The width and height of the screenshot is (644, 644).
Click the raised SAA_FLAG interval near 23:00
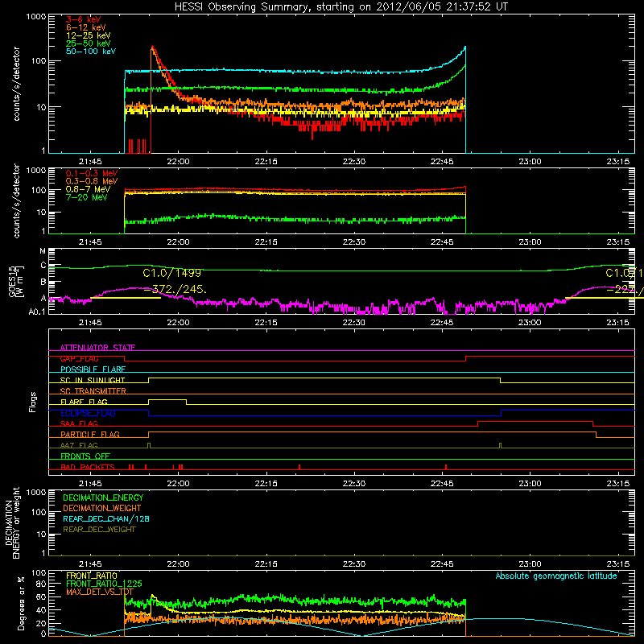click(535, 421)
